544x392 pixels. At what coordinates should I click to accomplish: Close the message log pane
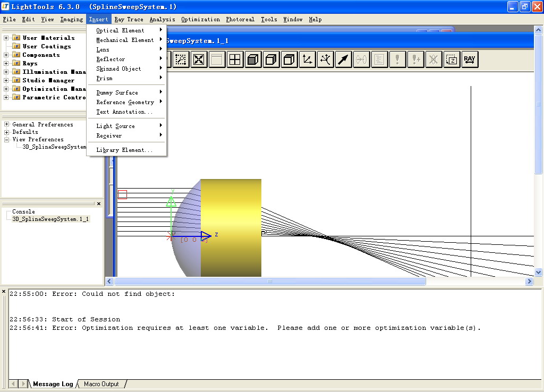[x=4, y=292]
